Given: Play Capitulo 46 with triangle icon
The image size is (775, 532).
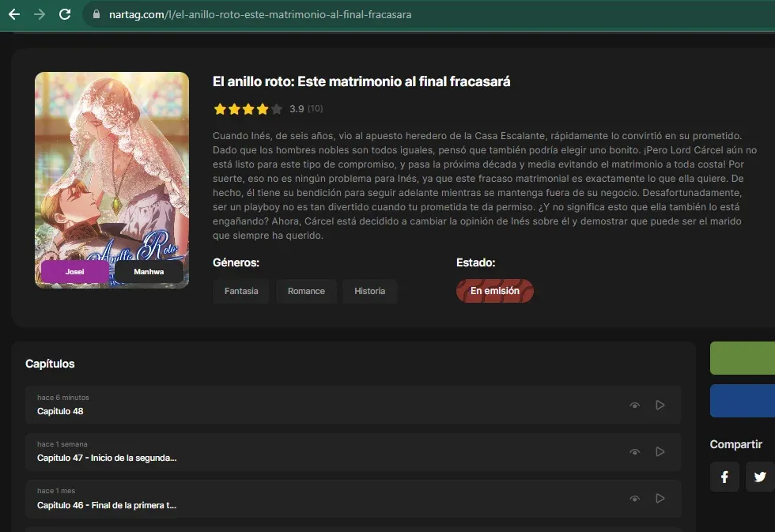Looking at the screenshot, I should tap(660, 499).
